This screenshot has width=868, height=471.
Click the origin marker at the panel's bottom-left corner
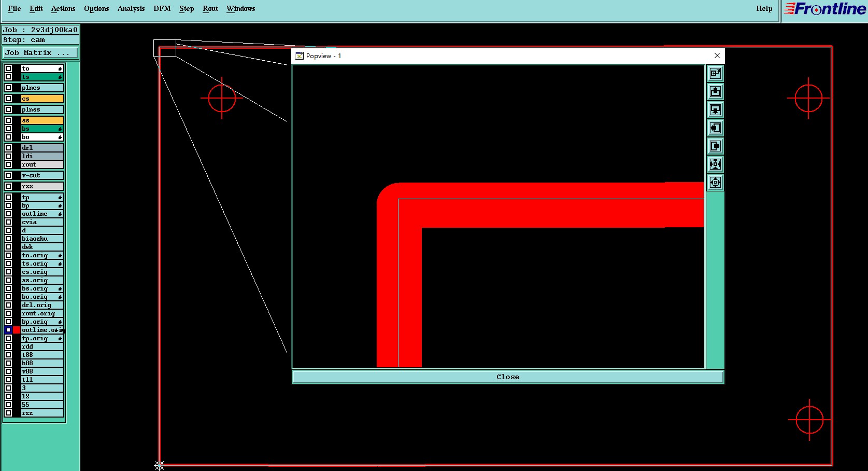click(x=159, y=465)
